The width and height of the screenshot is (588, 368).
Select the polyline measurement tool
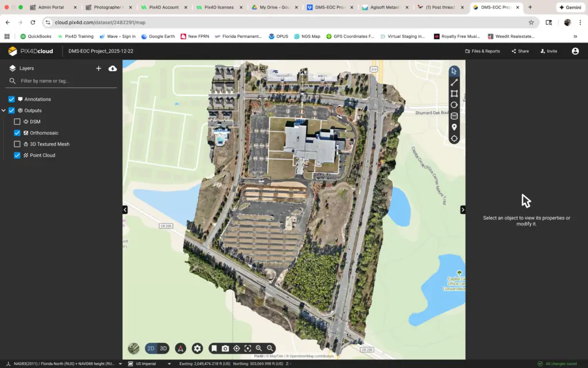click(x=454, y=82)
